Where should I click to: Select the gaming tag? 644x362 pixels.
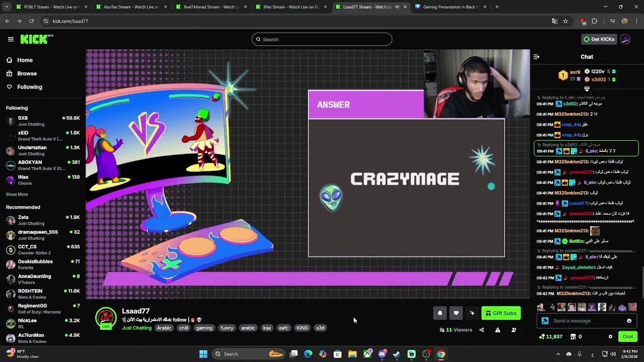pos(204,328)
